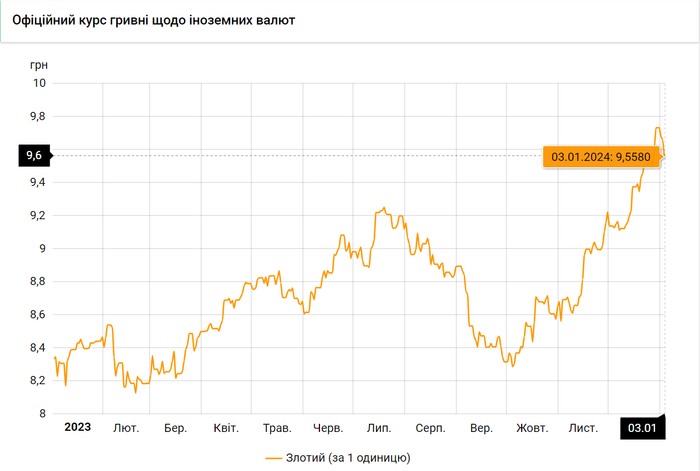Click the 10 value on the y-axis

pyautogui.click(x=39, y=83)
